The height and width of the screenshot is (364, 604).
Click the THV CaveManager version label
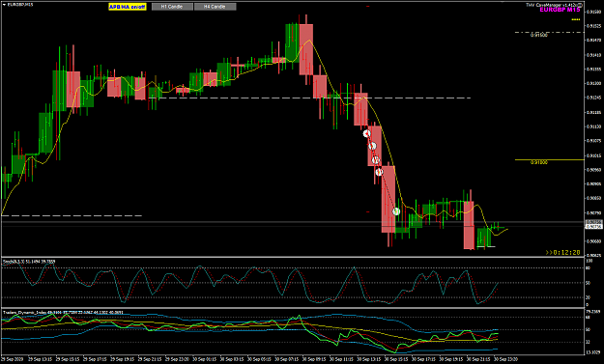coord(553,5)
